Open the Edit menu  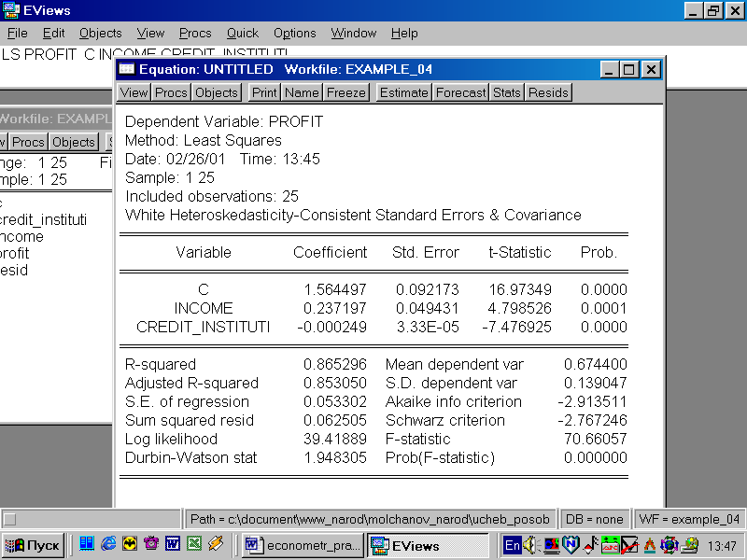click(x=53, y=34)
